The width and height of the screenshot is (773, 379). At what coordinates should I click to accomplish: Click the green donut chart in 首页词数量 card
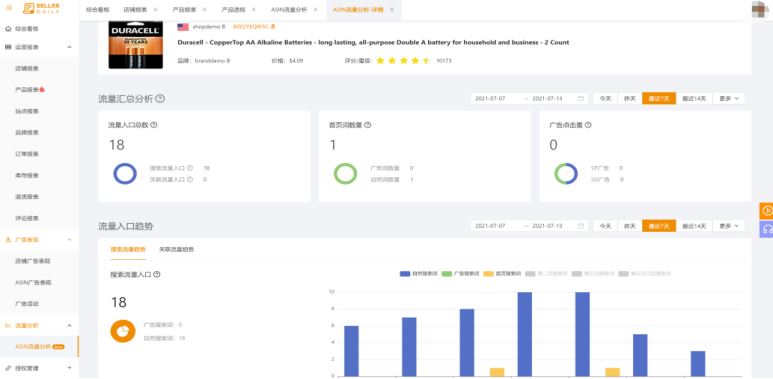pyautogui.click(x=345, y=174)
